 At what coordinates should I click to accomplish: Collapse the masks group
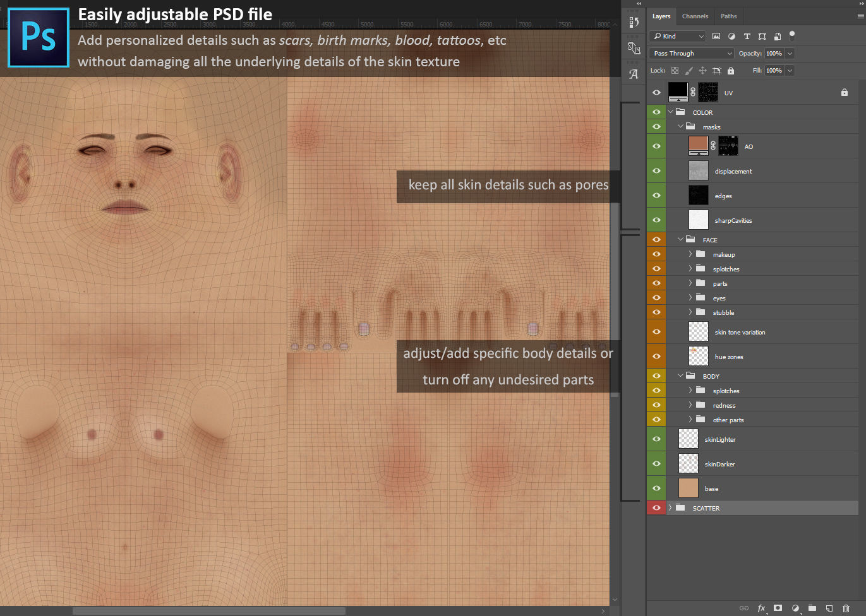tap(680, 126)
